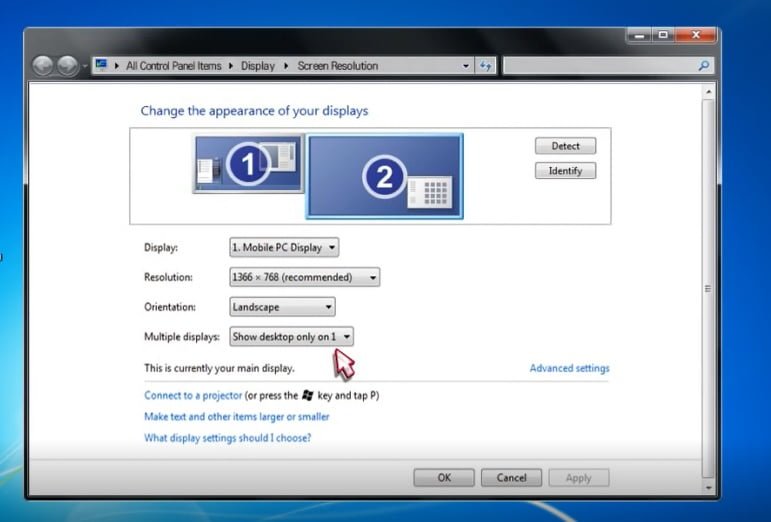Click the search magnifier icon
The width and height of the screenshot is (771, 522).
704,66
